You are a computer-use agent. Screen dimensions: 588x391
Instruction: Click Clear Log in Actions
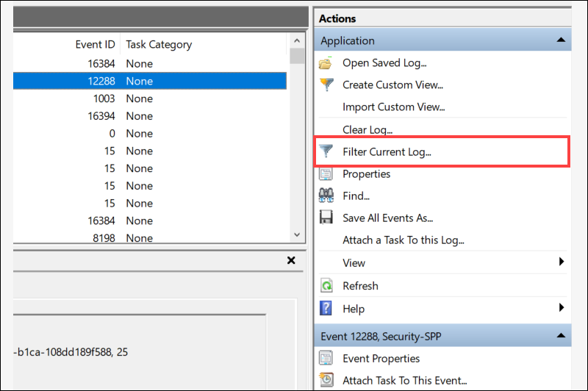(x=367, y=129)
